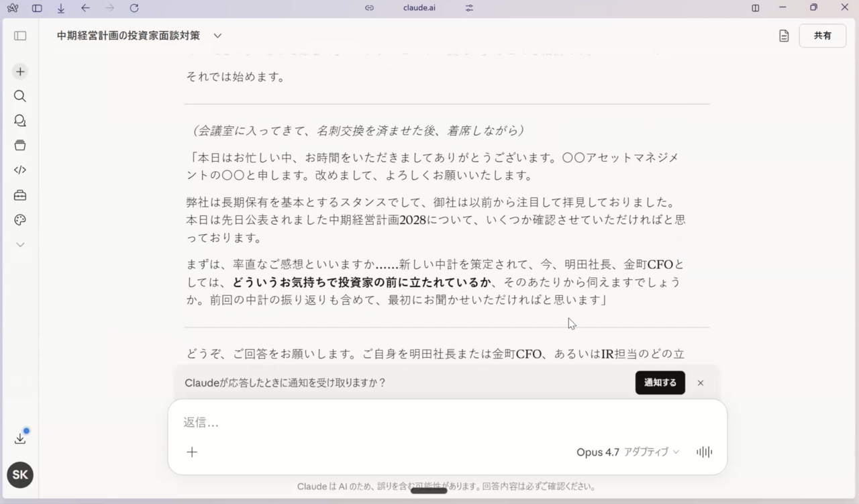The width and height of the screenshot is (859, 504).
Task: Click the 通知する button
Action: pos(660,383)
